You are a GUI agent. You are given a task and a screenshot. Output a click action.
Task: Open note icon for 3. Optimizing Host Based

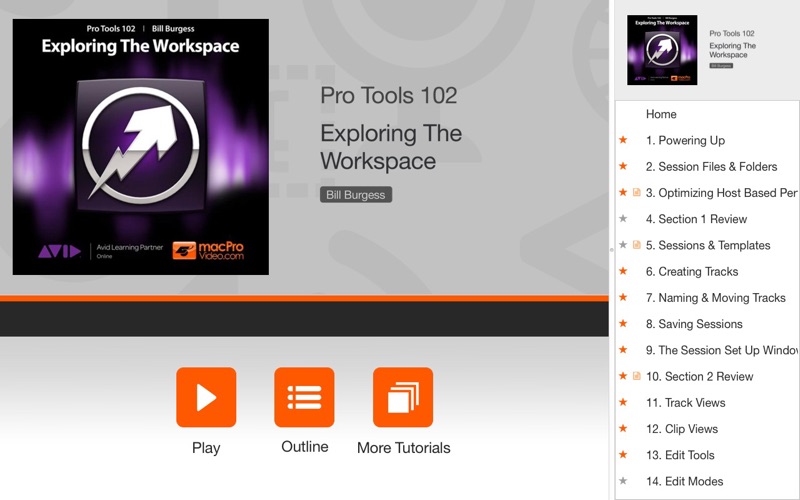coord(636,192)
